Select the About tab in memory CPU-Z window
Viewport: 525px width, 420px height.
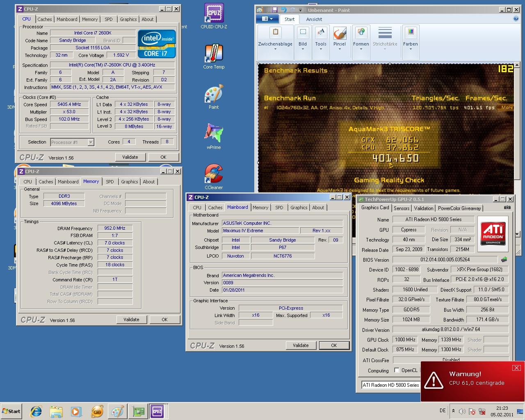pyautogui.click(x=149, y=182)
